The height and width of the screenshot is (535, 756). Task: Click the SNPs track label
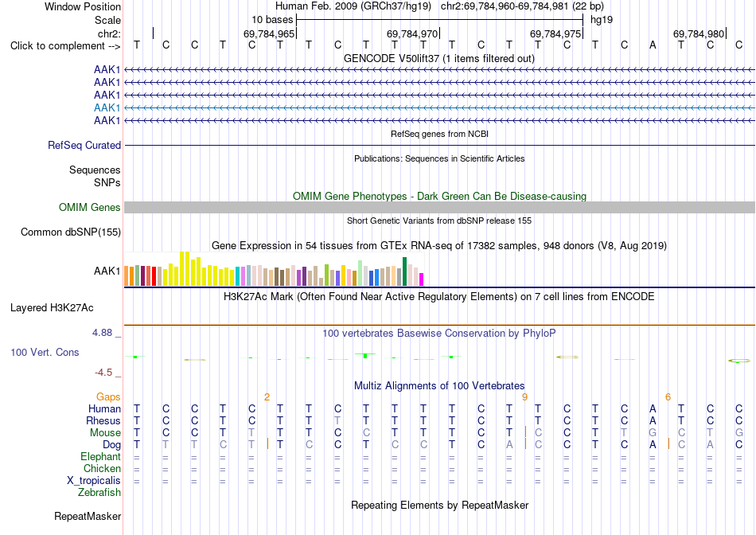[107, 183]
